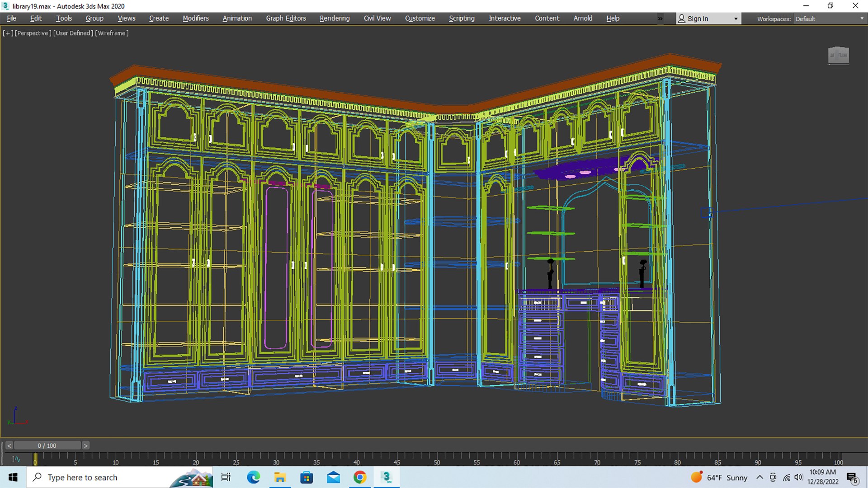Open the Sign In dropdown arrow

coord(736,19)
